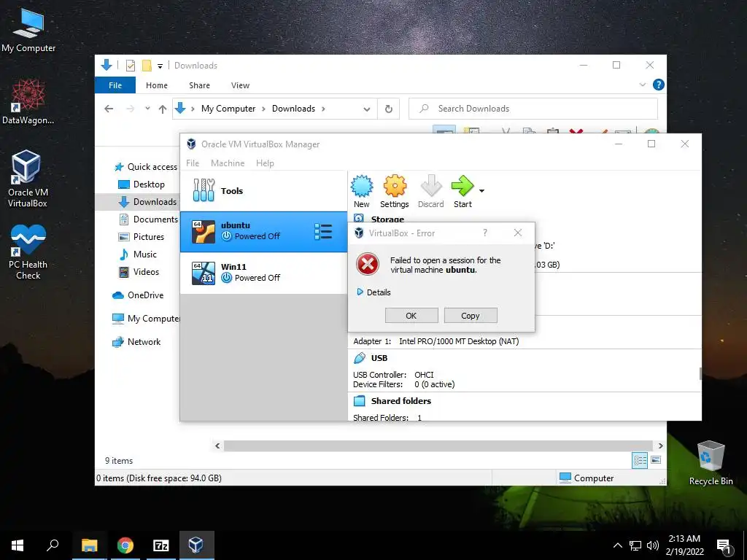Open the Home ribbon tab in Explorer

click(157, 85)
